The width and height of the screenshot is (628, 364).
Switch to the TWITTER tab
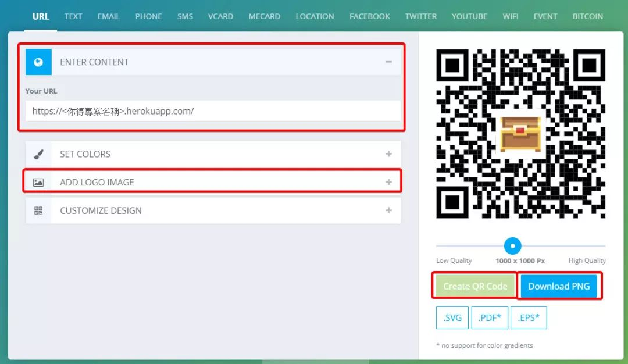pyautogui.click(x=421, y=16)
